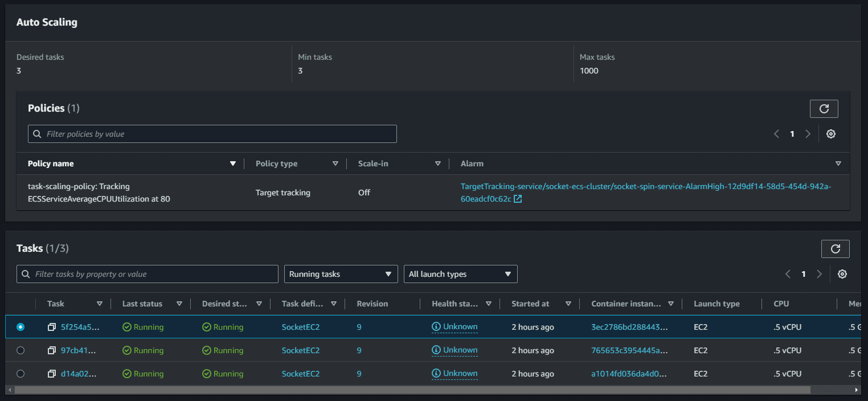Screen dimensions: 868x401
Task: Select radio button for task 5f254a5
Action: point(21,327)
